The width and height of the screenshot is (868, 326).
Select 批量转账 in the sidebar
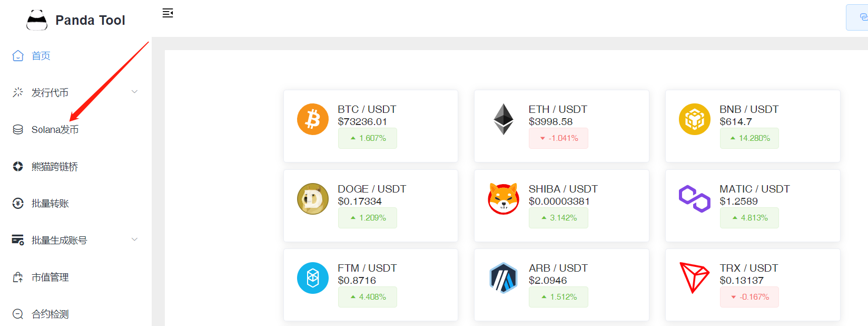click(50, 204)
